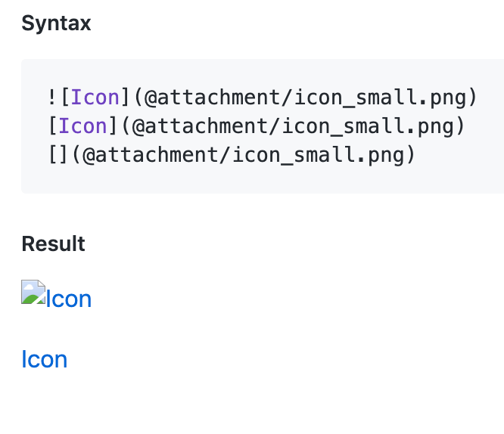Click the Result heading

pyautogui.click(x=53, y=243)
